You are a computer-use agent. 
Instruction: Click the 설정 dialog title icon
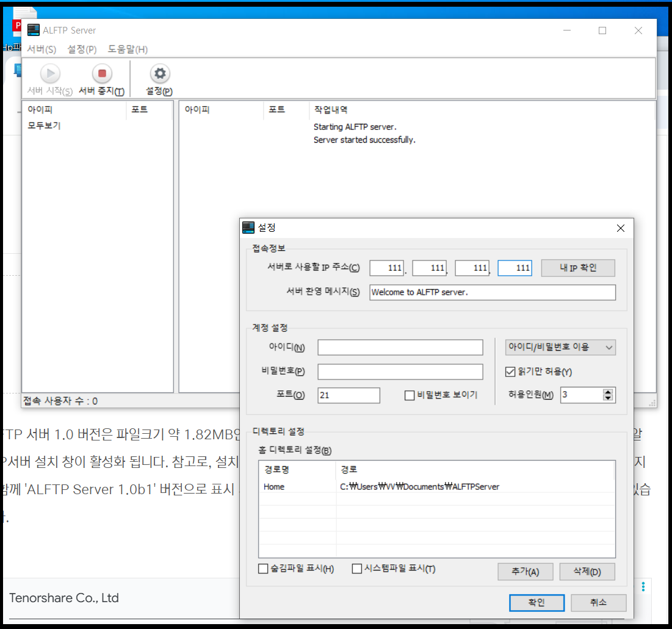[248, 228]
